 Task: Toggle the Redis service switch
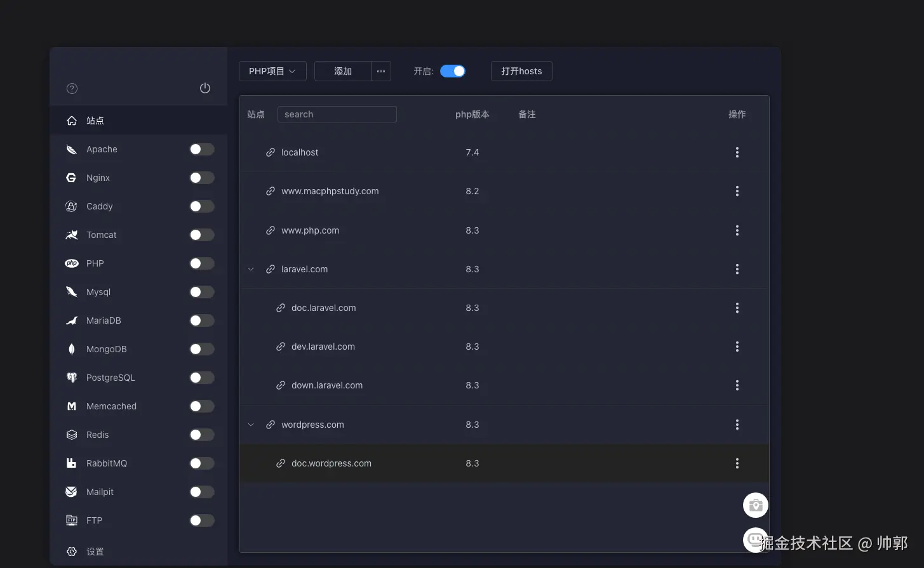pyautogui.click(x=202, y=435)
